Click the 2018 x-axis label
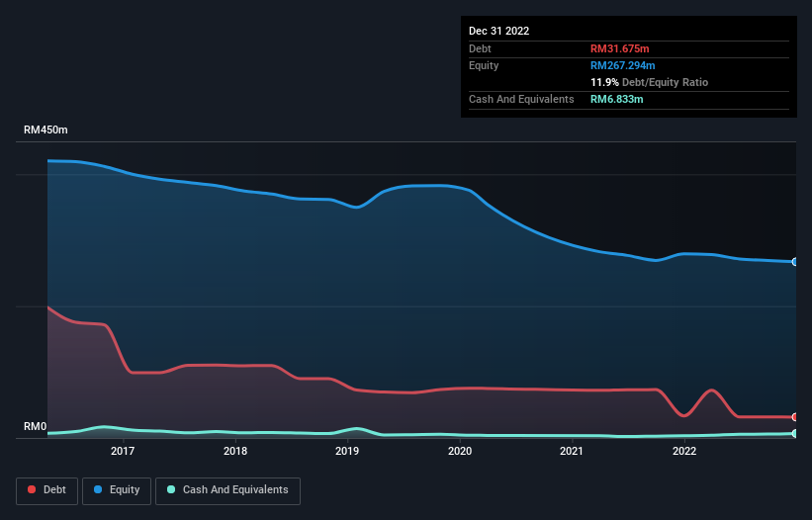 pyautogui.click(x=235, y=451)
